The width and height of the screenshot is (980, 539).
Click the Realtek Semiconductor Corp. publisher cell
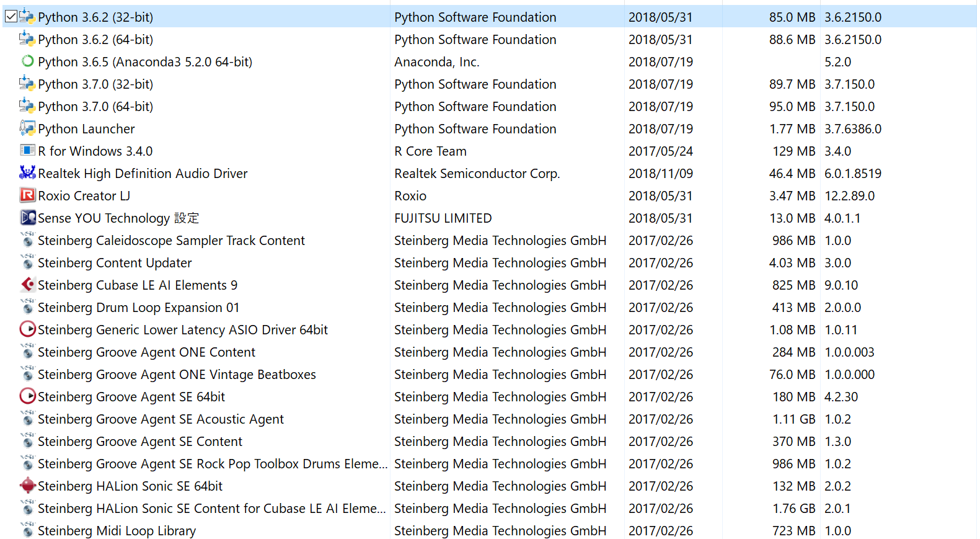[x=477, y=174]
